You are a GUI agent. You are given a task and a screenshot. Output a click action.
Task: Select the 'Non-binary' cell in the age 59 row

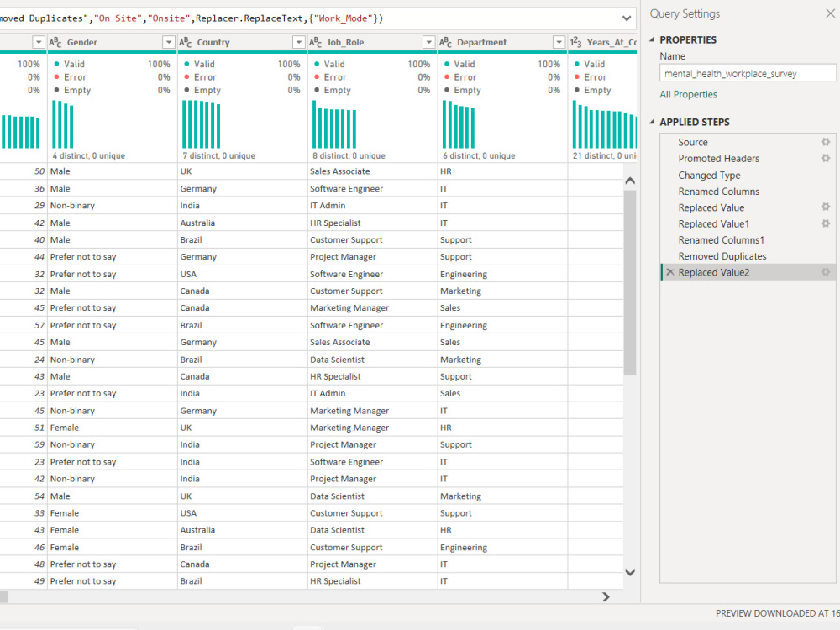pyautogui.click(x=113, y=444)
